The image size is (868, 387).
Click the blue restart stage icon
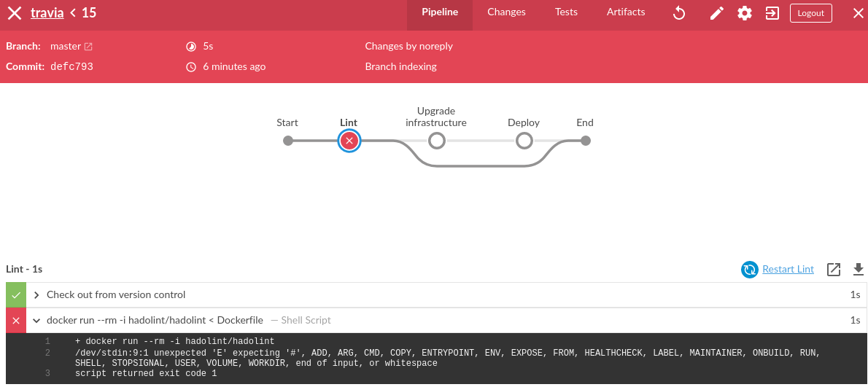tap(750, 269)
